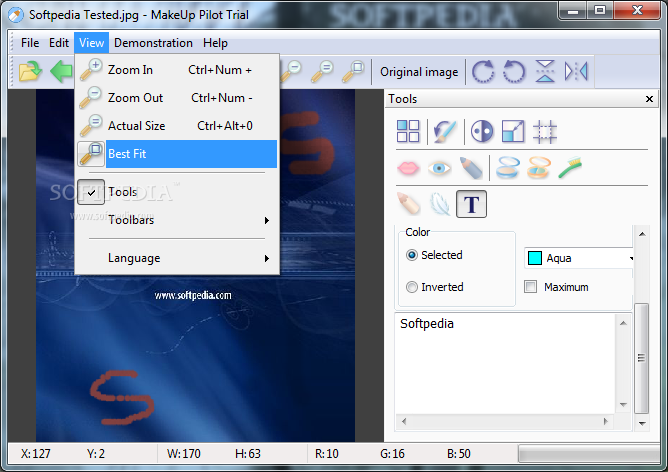The height and width of the screenshot is (472, 668).
Task: Click the X:127 status bar value
Action: coord(36,454)
